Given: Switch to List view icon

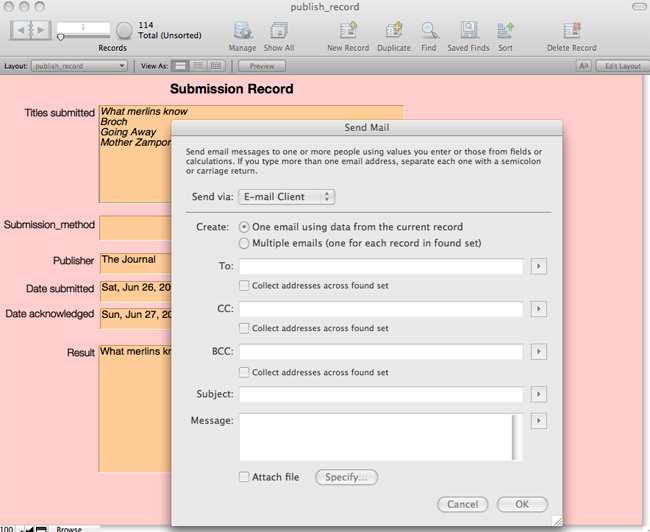Looking at the screenshot, I should (x=198, y=66).
